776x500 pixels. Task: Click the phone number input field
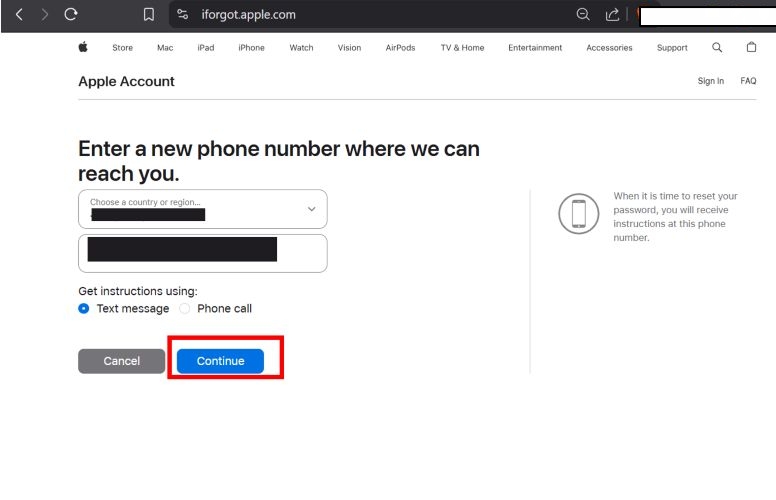click(203, 253)
